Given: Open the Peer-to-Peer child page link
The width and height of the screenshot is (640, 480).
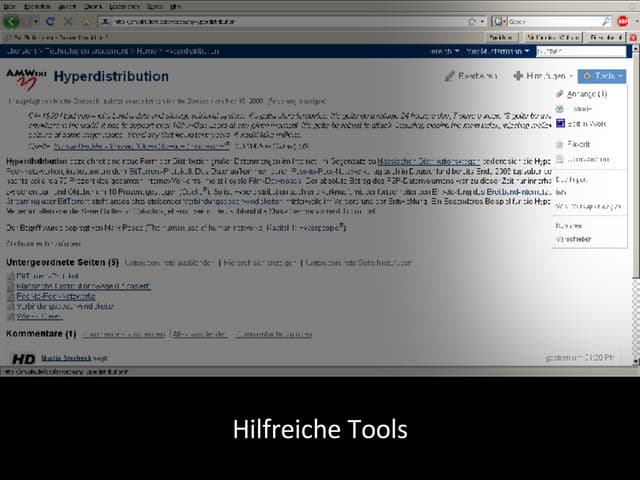Looking at the screenshot, I should (56, 296).
